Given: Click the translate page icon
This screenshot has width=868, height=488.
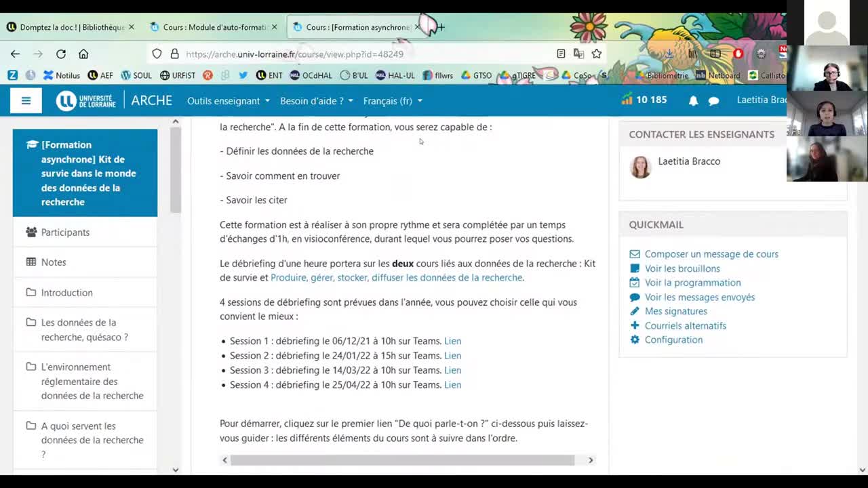Looking at the screenshot, I should click(x=578, y=54).
